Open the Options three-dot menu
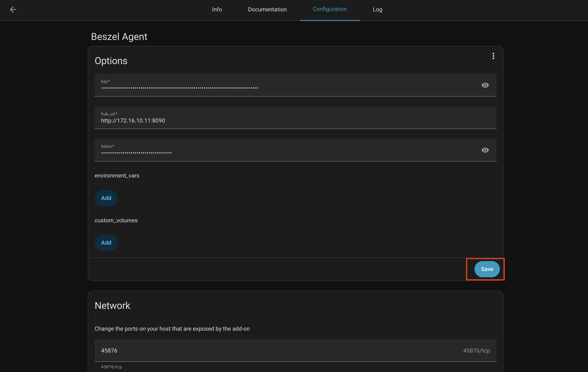Image resolution: width=588 pixels, height=372 pixels. coord(493,56)
